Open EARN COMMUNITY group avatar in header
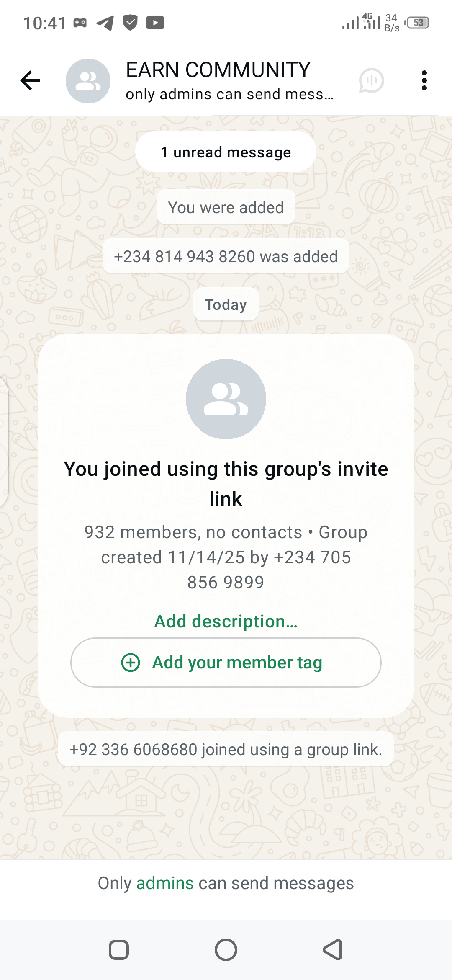This screenshot has width=452, height=980. coord(88,81)
